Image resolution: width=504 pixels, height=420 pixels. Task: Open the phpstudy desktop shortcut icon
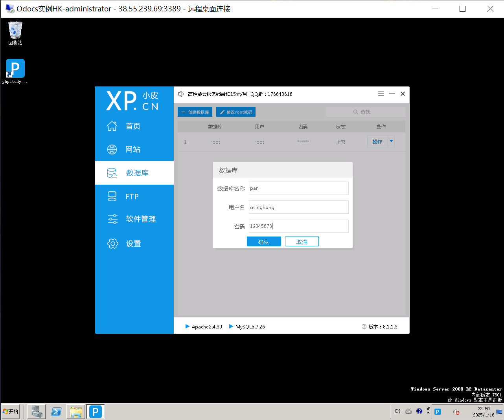tap(15, 69)
